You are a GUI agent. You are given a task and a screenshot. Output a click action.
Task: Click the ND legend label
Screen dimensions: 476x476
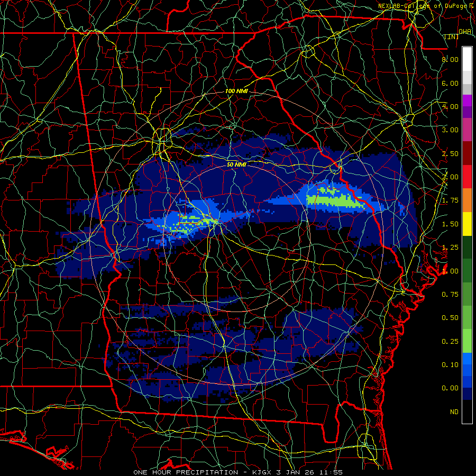point(454,412)
